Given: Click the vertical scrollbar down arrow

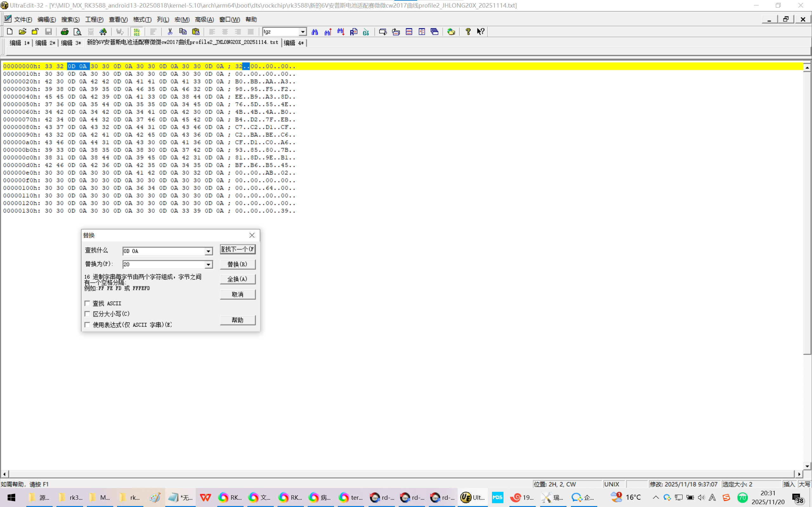Looking at the screenshot, I should (x=807, y=466).
